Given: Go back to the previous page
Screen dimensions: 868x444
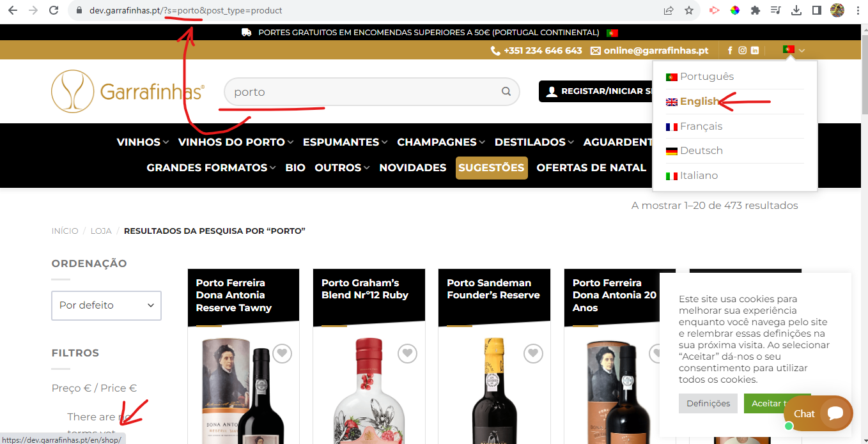Looking at the screenshot, I should point(13,10).
